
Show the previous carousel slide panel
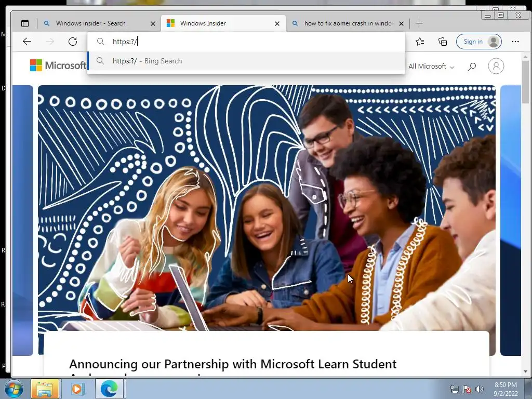point(23,220)
